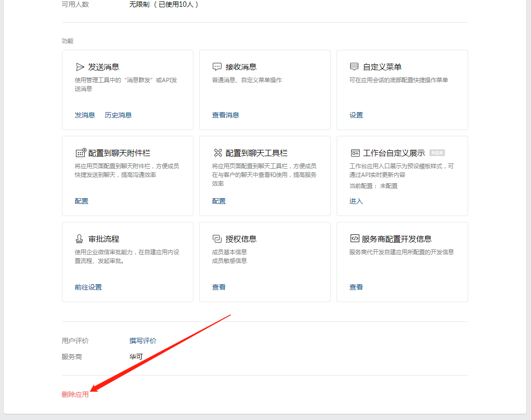Click the paper-plane icon beside 发送消息
531x420 pixels.
coord(80,67)
